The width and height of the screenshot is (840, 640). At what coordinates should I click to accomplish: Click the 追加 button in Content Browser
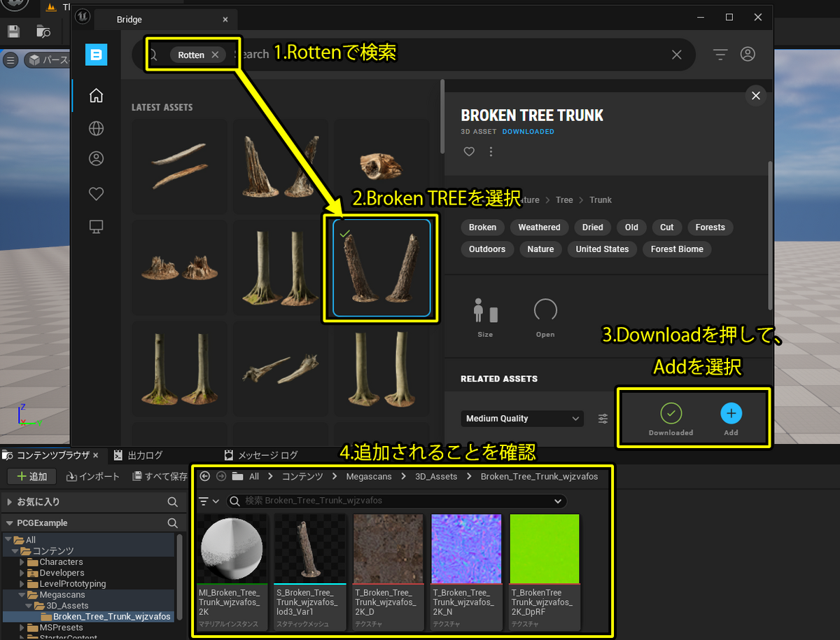[31, 477]
